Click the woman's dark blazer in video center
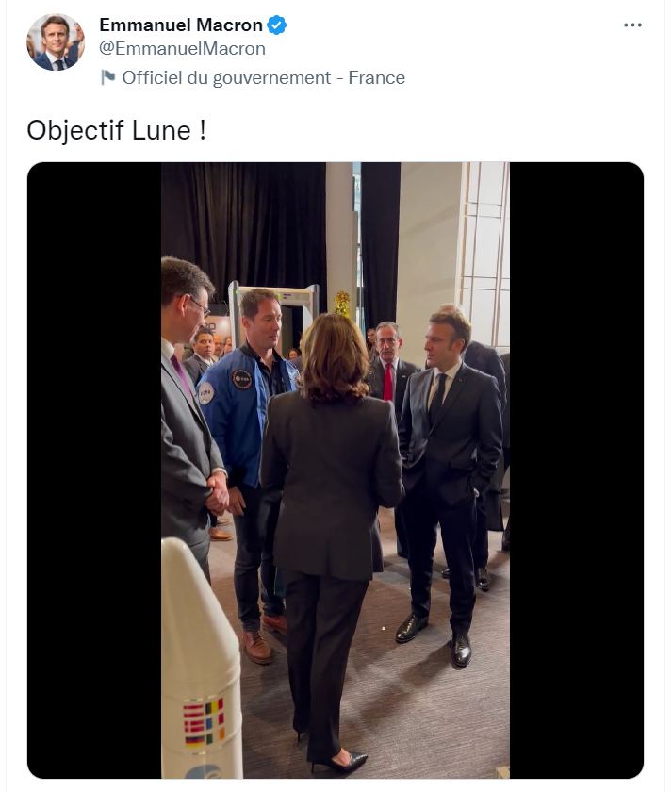The width and height of the screenshot is (672, 792). point(331,485)
